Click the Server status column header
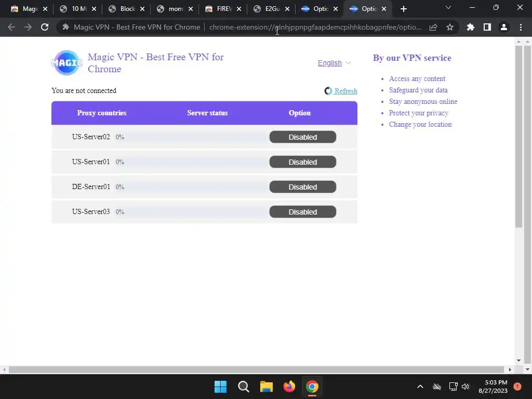Screen dimensions: 532x399 207,113
